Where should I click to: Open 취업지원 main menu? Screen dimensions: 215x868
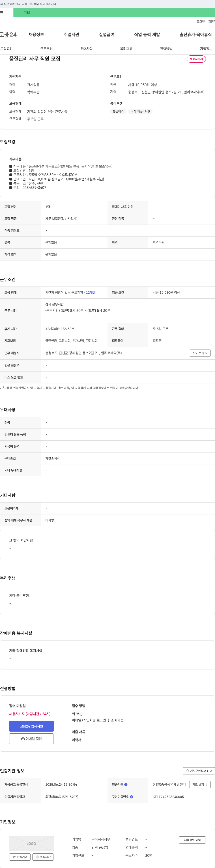coord(71,34)
